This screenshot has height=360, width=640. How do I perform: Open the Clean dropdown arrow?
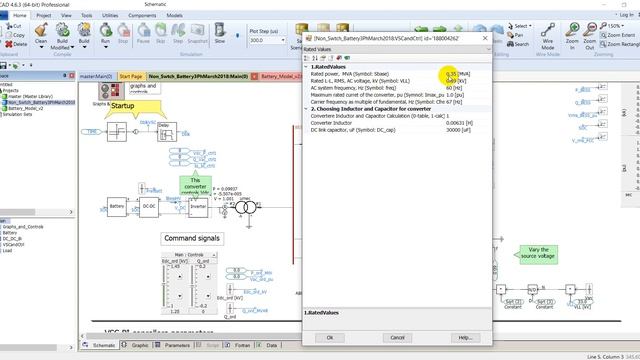(41, 47)
